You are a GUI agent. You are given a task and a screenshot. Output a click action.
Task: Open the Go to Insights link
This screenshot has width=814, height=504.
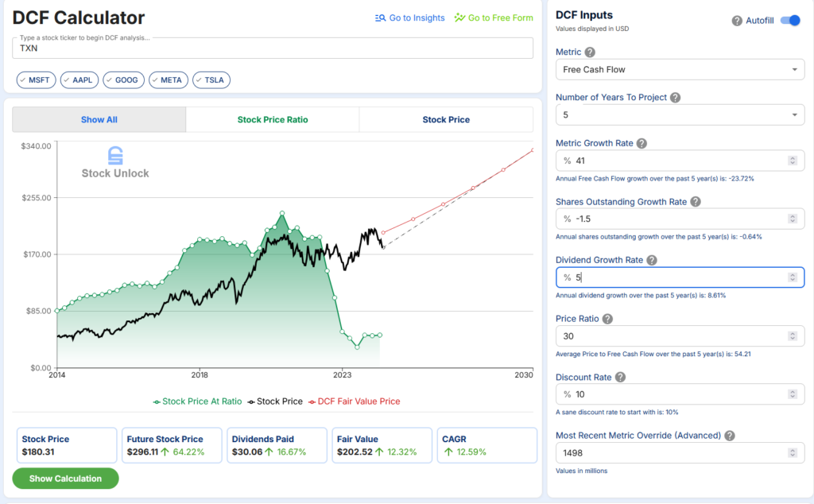409,17
